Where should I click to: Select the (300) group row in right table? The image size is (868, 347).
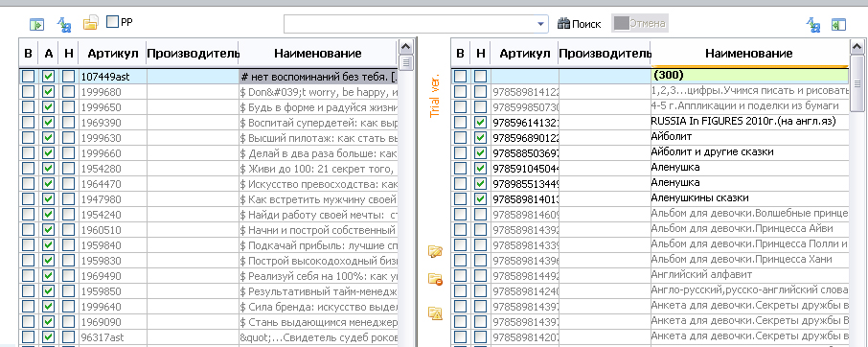650,76
